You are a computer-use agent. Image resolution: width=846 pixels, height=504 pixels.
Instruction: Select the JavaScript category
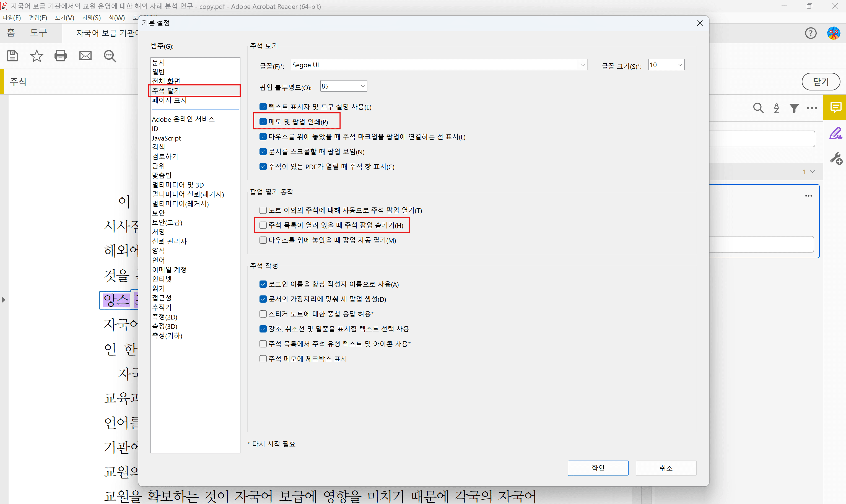pos(166,138)
